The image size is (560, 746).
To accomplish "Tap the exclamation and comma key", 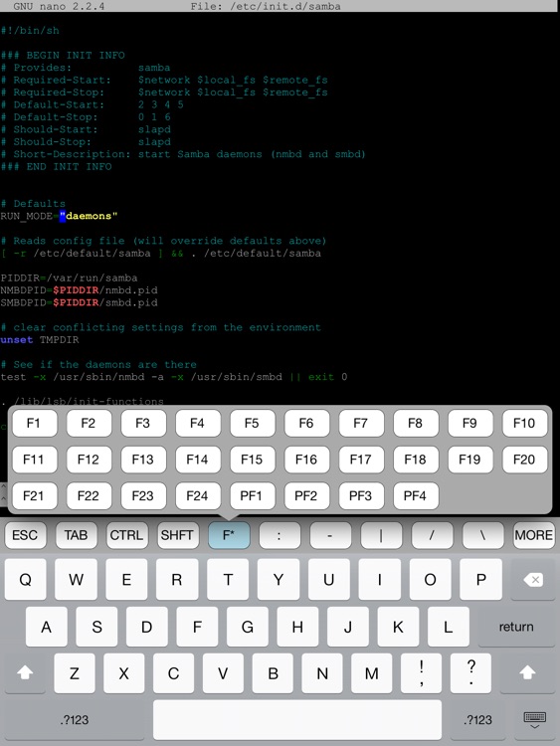I will click(421, 672).
